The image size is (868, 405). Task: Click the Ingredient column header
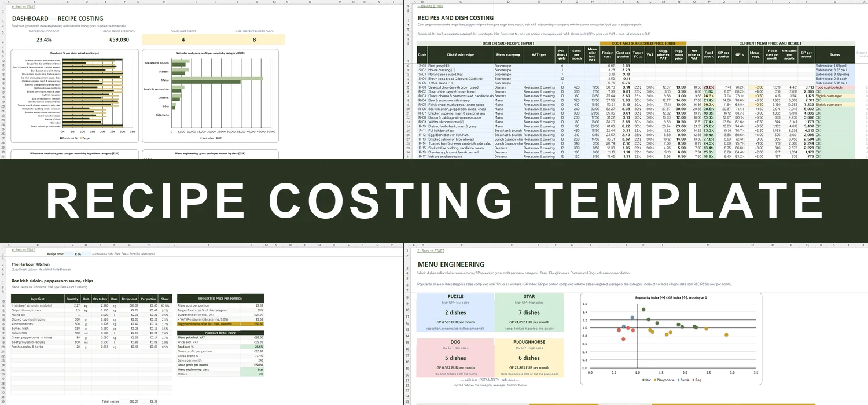pos(38,299)
